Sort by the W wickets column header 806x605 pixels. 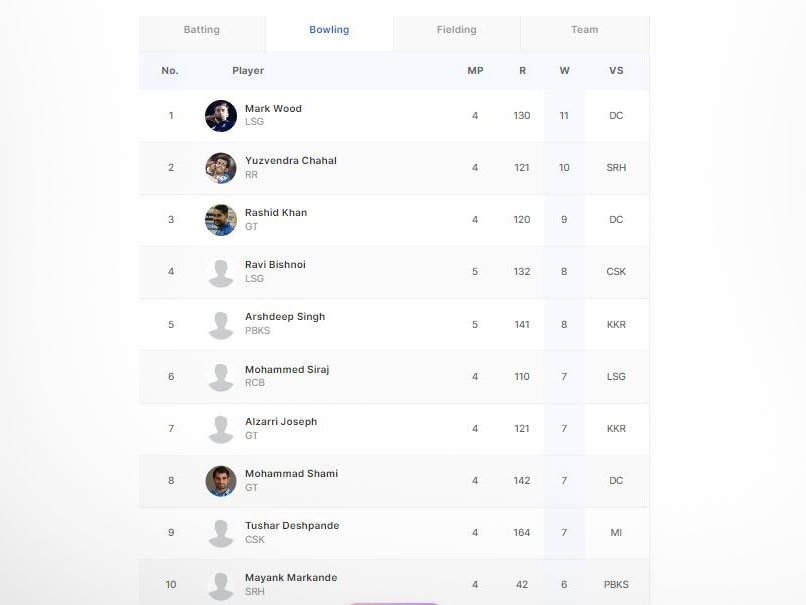(x=564, y=71)
